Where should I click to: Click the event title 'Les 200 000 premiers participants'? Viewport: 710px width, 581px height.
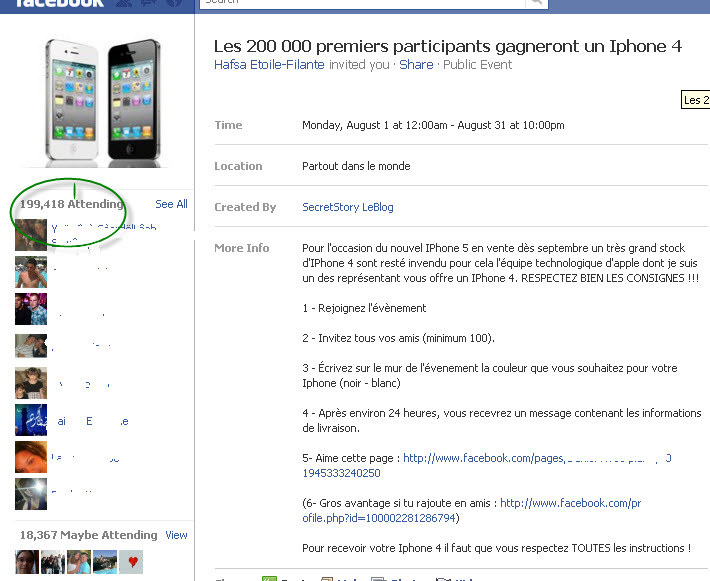447,46
